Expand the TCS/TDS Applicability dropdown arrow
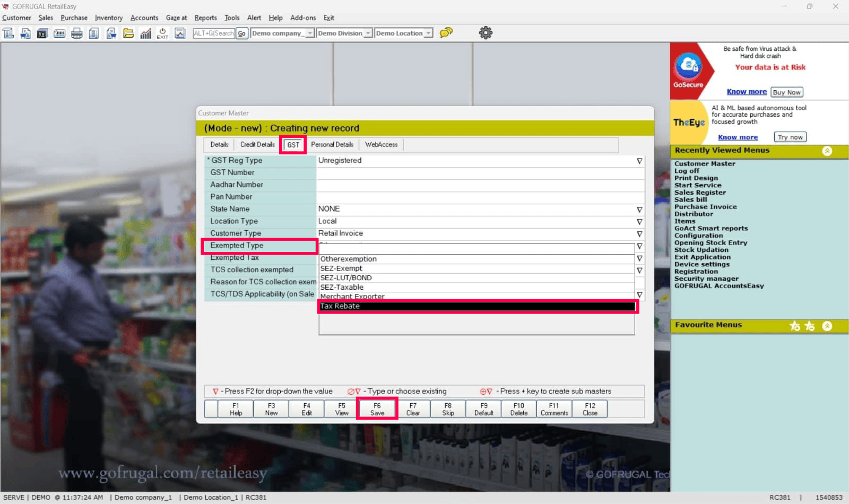Image resolution: width=849 pixels, height=504 pixels. point(639,294)
